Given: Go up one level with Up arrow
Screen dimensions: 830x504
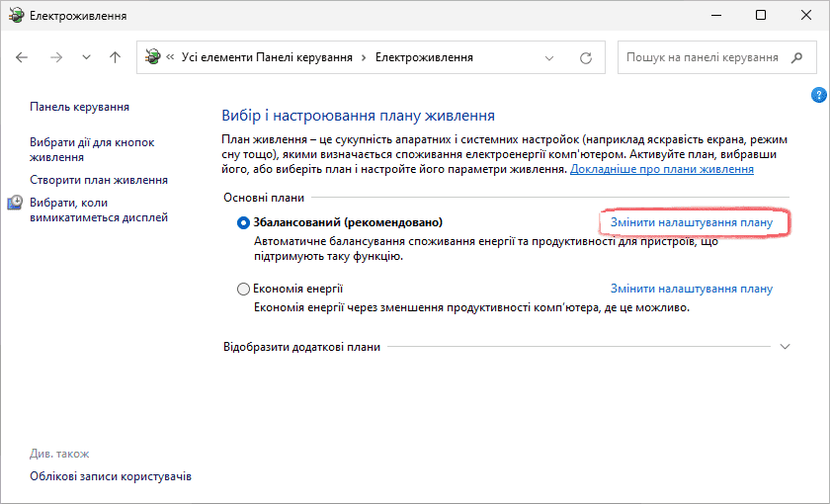Looking at the screenshot, I should click(x=115, y=57).
